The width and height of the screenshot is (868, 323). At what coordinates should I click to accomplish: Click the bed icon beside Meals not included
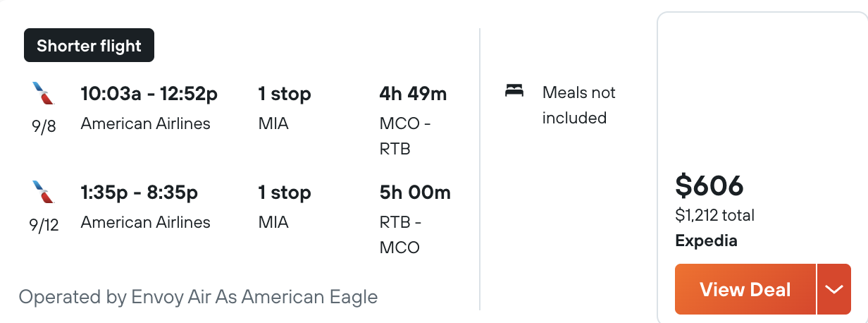click(515, 92)
